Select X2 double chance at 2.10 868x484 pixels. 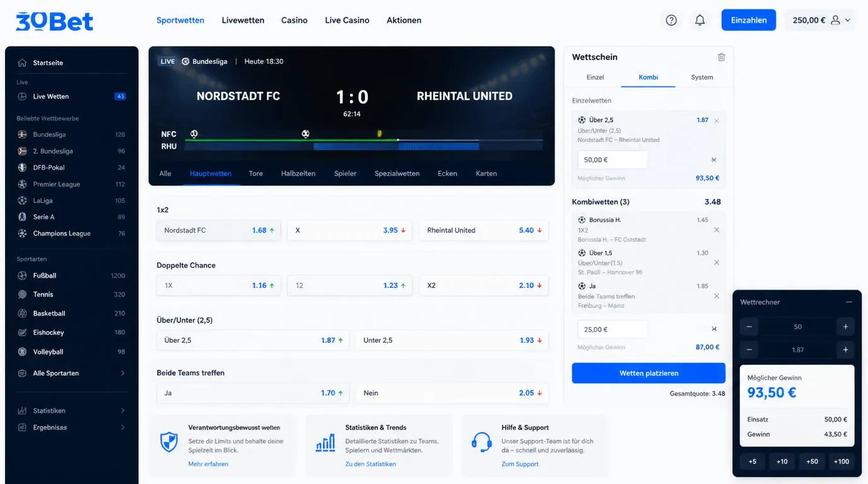tap(484, 285)
